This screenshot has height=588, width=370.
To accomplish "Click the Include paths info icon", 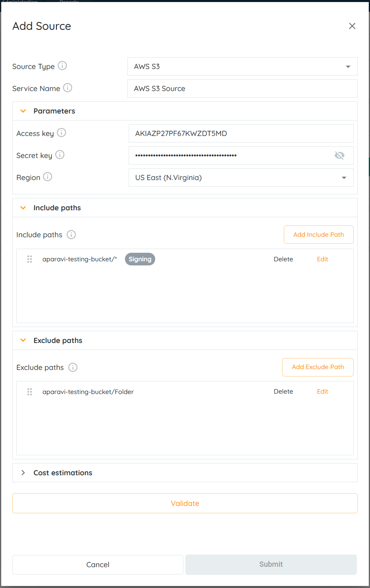I will click(71, 234).
